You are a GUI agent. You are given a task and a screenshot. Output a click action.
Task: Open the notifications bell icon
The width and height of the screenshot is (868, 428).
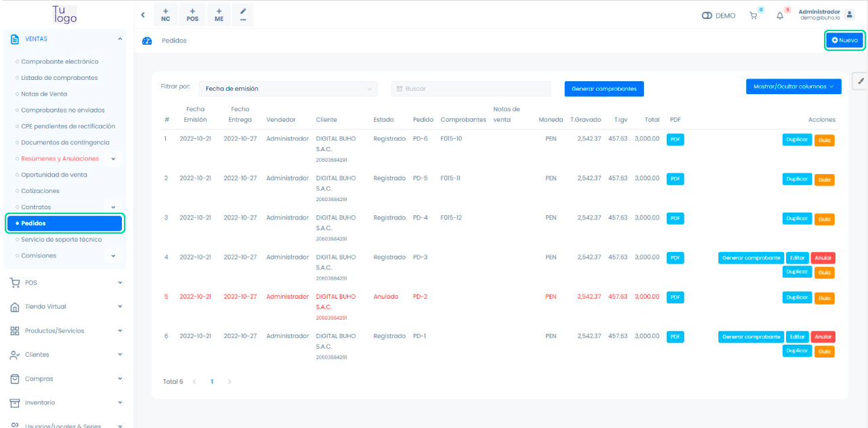tap(780, 16)
